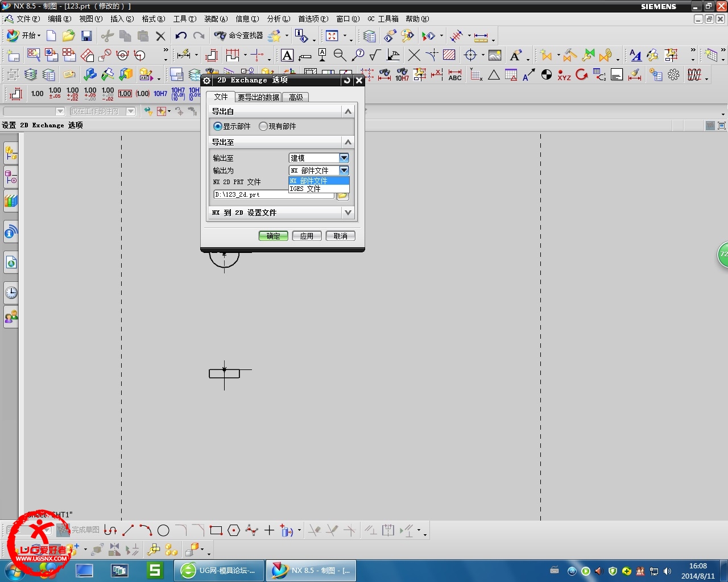
Task: Select the sketch Line tool
Action: tap(128, 530)
